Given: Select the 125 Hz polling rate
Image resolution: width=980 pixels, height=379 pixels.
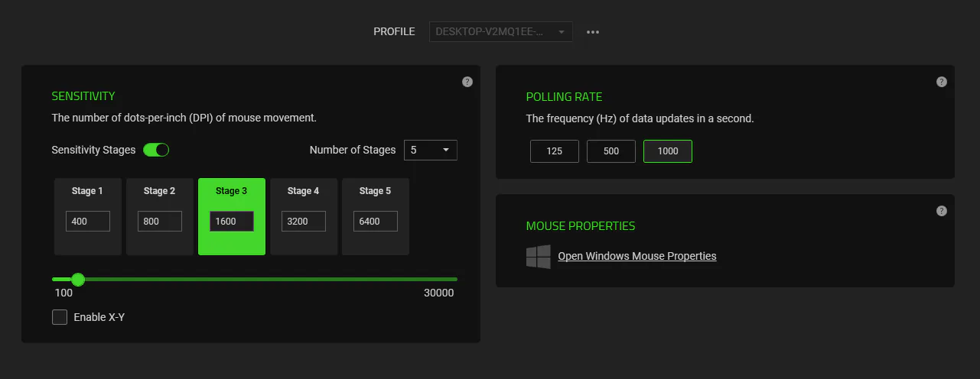Looking at the screenshot, I should [555, 151].
